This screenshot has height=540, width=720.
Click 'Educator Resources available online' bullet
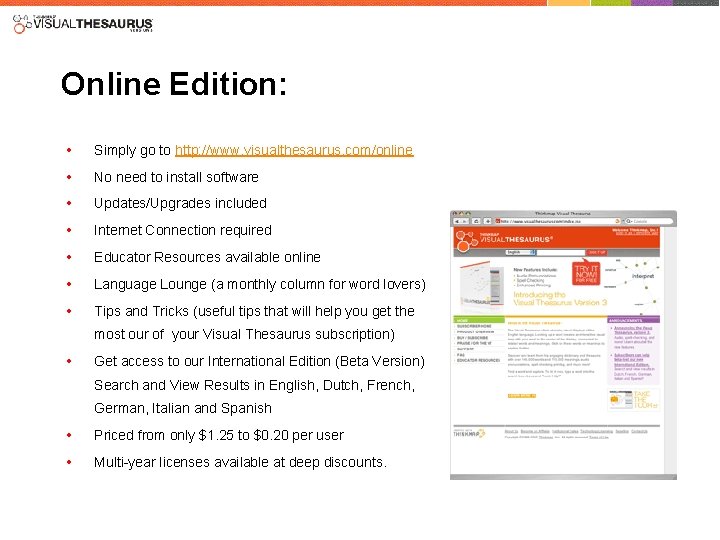207,257
